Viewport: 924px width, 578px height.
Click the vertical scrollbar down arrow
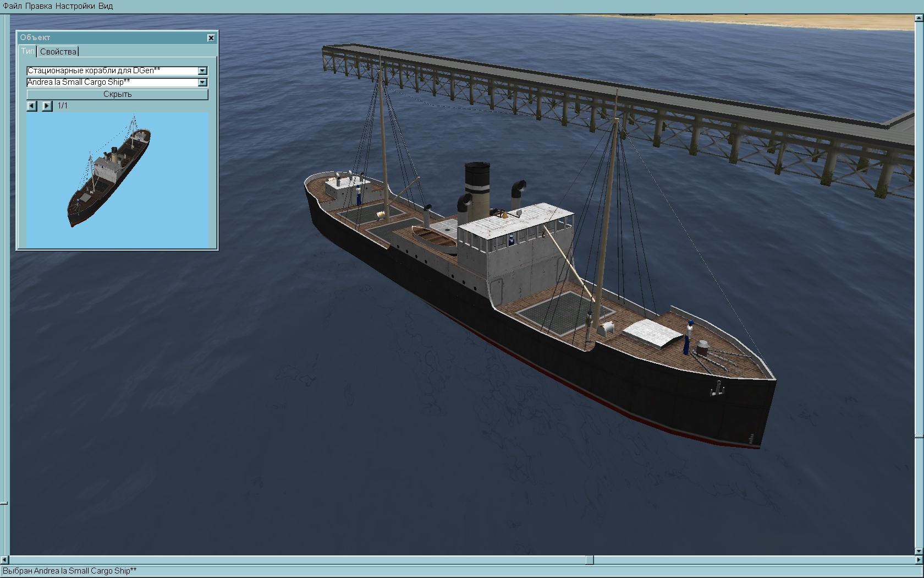point(919,551)
